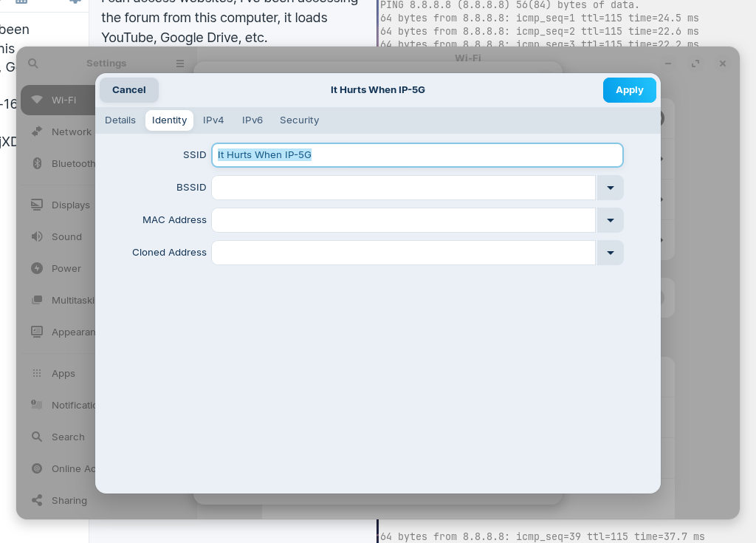
Task: Open the Search panel icon
Action: 37,437
